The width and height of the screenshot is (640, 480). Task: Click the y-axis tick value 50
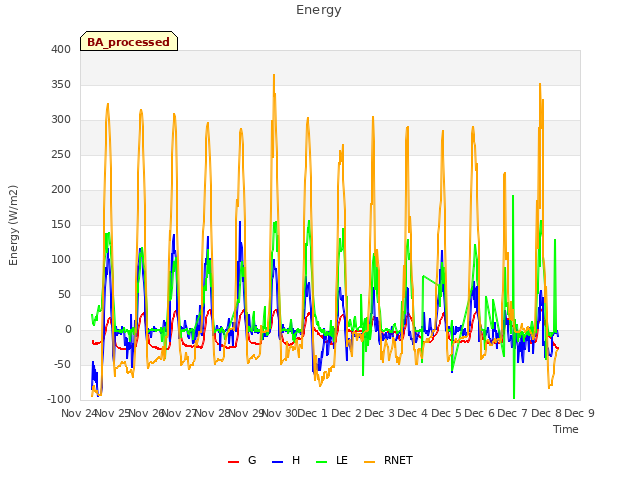pos(64,294)
